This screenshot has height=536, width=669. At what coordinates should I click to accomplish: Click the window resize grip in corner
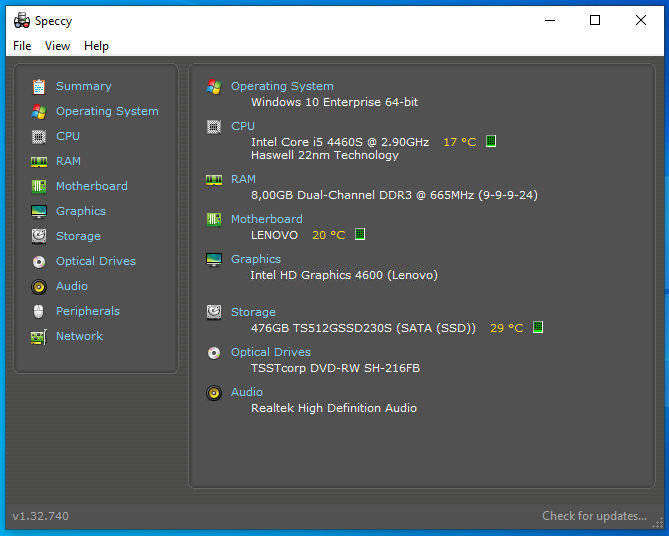tap(657, 524)
